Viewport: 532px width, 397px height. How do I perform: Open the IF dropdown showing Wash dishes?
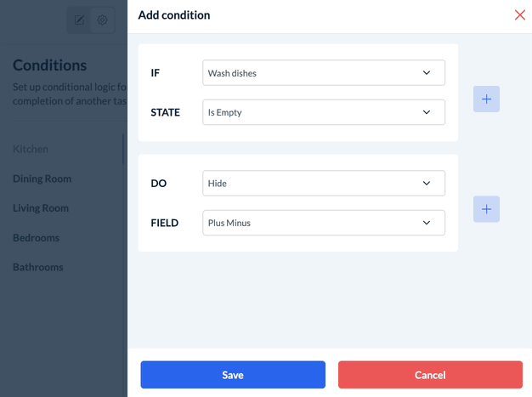pyautogui.click(x=324, y=73)
